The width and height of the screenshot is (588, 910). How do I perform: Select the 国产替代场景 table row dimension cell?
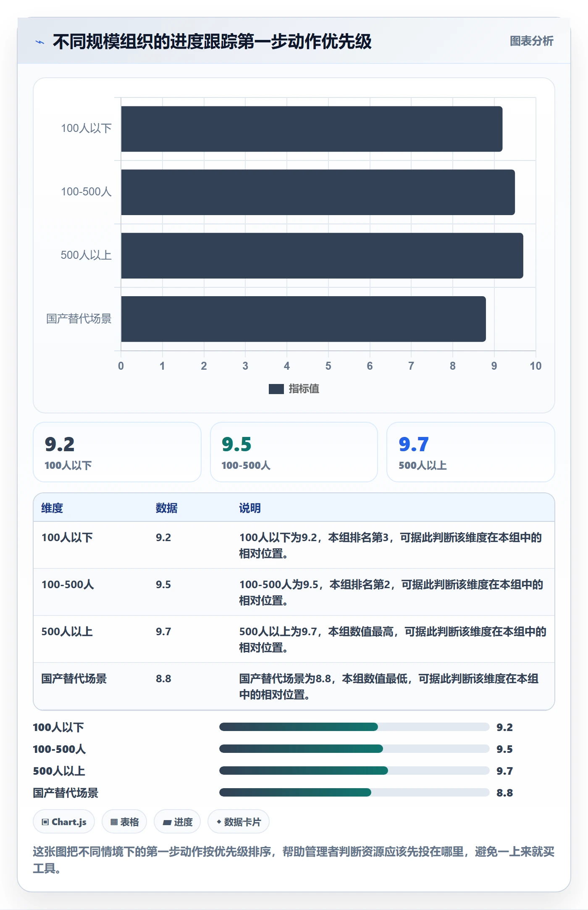coord(74,679)
